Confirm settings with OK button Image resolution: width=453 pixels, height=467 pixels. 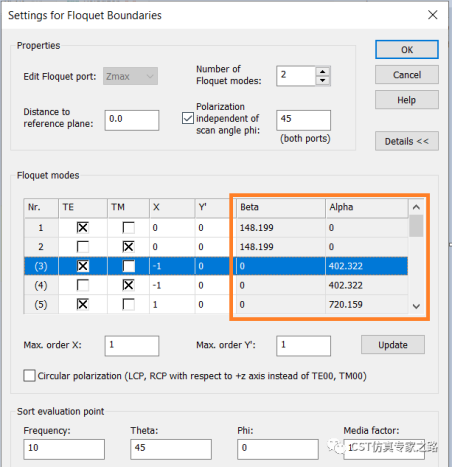pos(407,50)
